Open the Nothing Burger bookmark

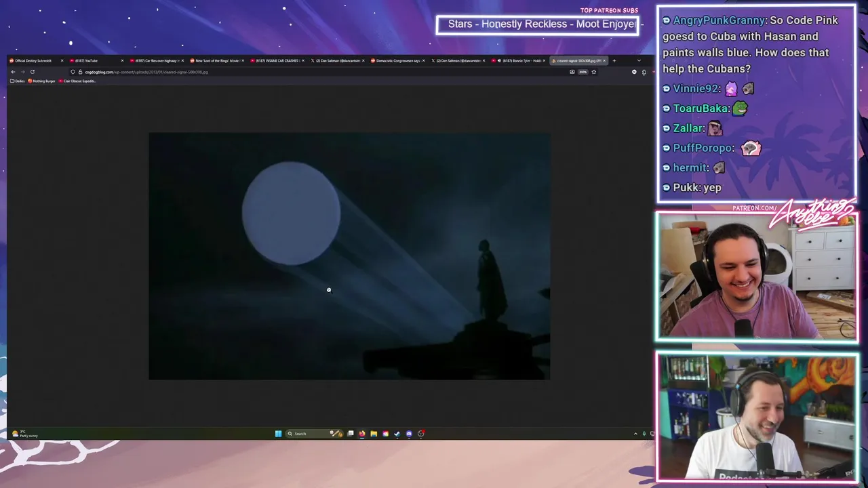pos(41,81)
